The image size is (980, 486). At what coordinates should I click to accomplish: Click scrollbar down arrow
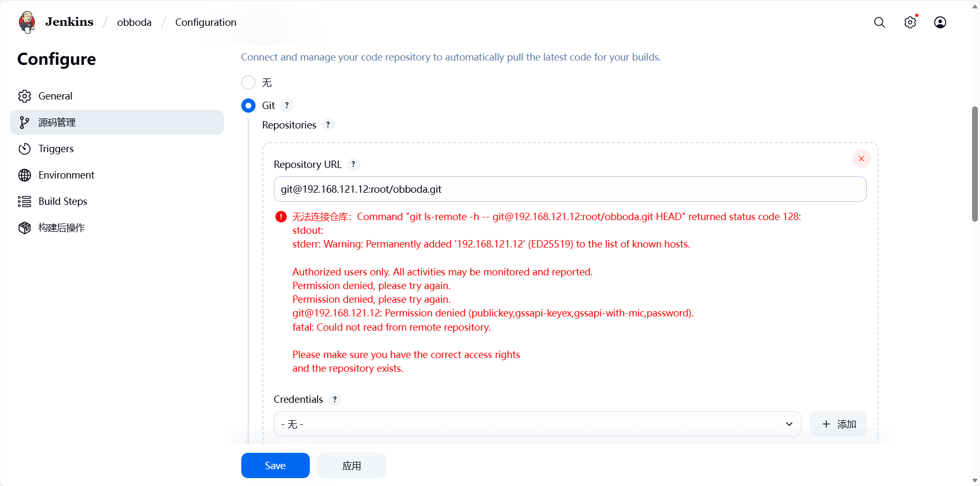click(x=975, y=480)
